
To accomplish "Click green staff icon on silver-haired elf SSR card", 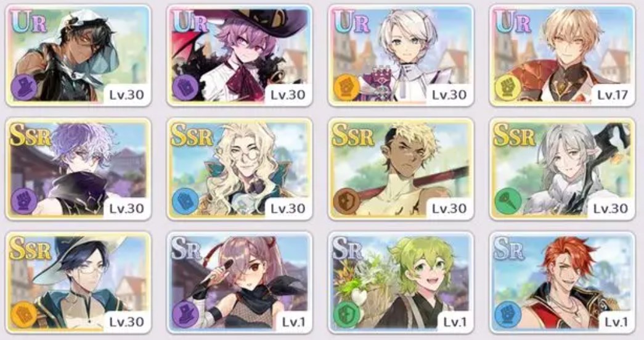I will [507, 201].
